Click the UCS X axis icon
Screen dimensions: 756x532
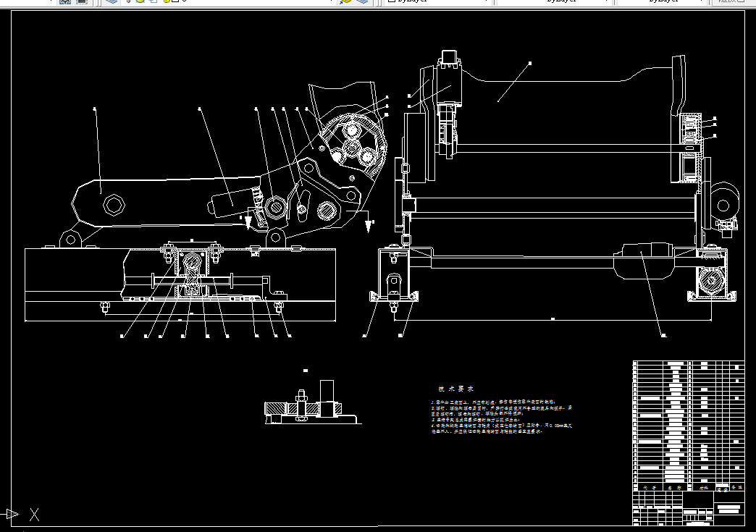tap(34, 515)
